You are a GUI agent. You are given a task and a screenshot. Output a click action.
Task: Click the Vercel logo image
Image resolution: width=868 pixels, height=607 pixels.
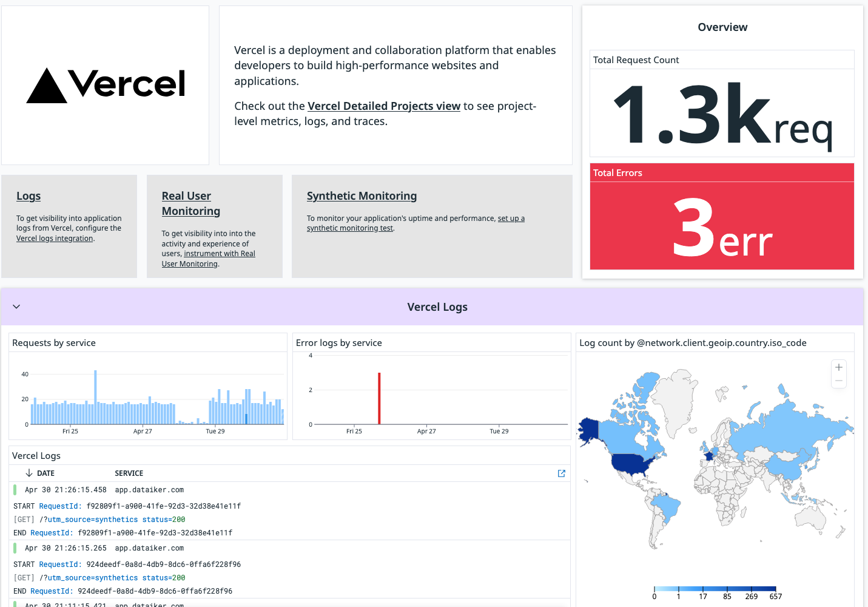[106, 85]
